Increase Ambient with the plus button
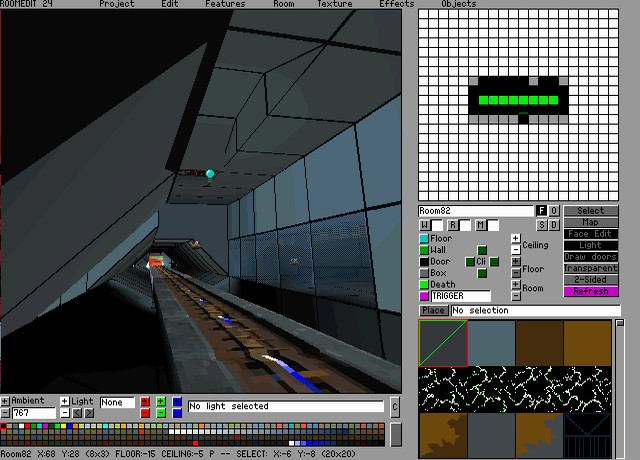This screenshot has height=460, width=640. 6,401
